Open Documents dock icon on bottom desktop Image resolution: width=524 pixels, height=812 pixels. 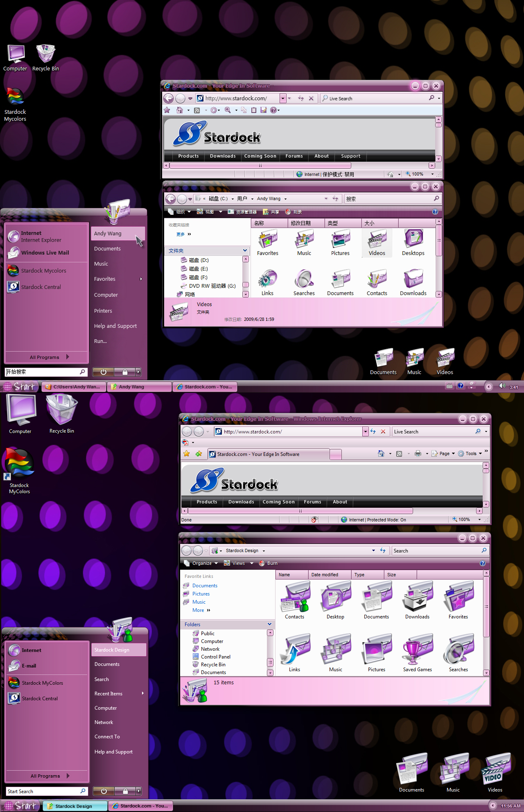coord(411,773)
